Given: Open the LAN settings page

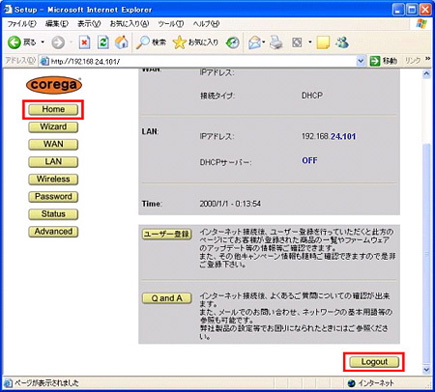Looking at the screenshot, I should 53,162.
